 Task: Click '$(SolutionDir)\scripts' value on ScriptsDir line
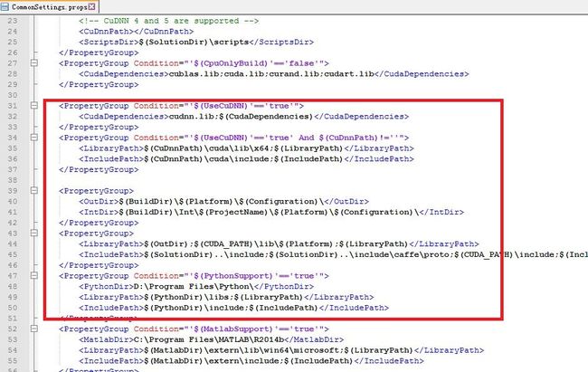click(194, 42)
